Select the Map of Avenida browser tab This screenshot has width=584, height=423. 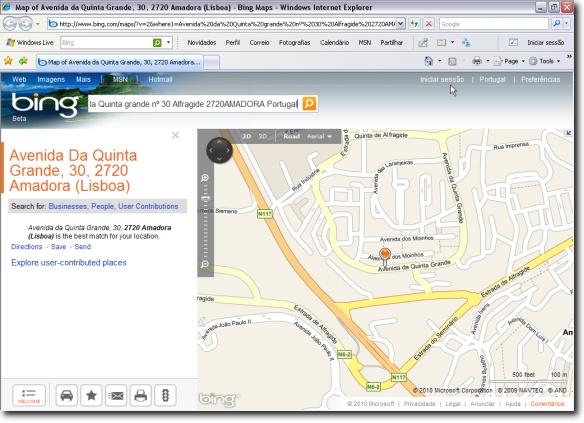(120, 62)
